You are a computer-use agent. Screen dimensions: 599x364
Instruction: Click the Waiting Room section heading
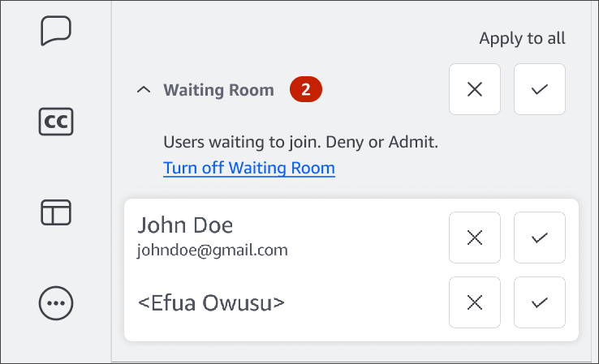coord(218,90)
